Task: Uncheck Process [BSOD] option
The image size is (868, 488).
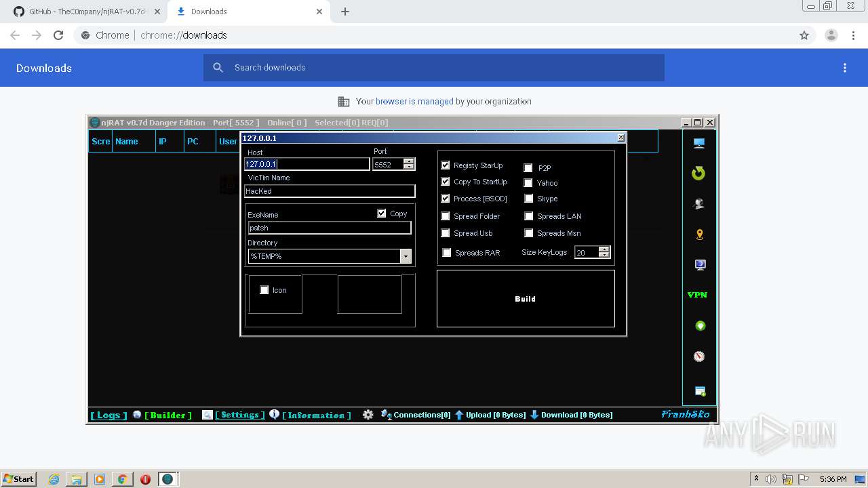Action: [x=446, y=199]
